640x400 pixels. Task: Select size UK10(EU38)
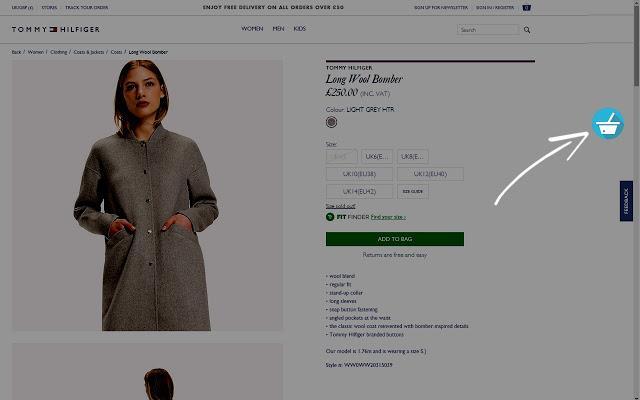[359, 174]
